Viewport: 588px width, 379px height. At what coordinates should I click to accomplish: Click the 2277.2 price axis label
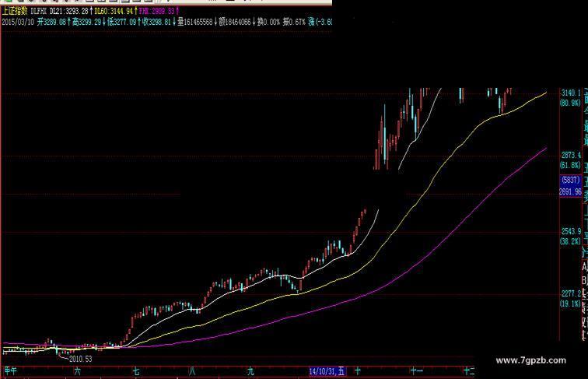[571, 293]
